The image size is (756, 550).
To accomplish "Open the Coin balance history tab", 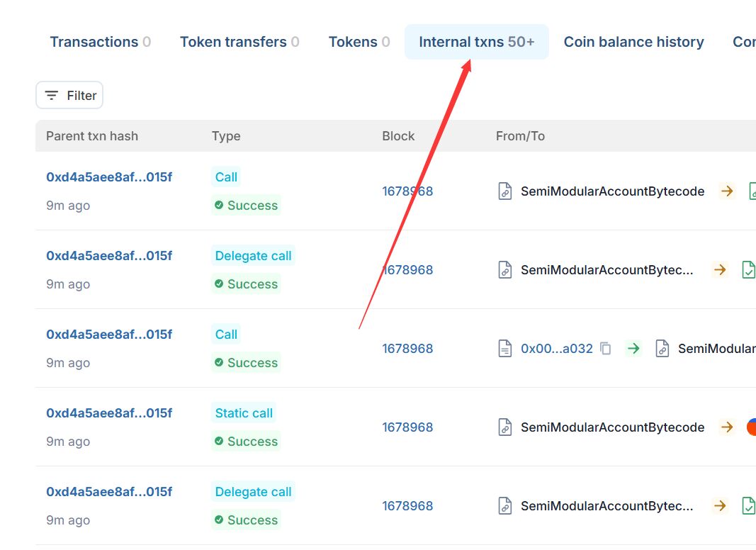I will tap(633, 42).
